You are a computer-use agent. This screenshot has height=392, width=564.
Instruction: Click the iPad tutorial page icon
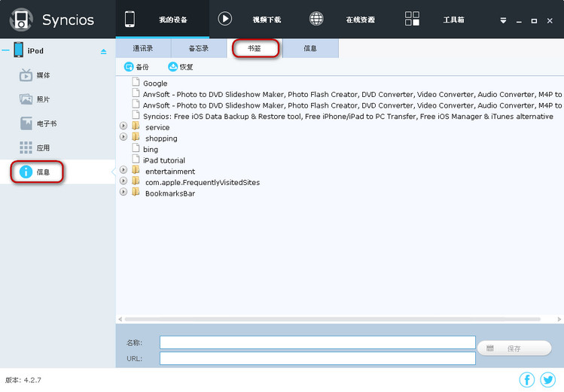click(x=136, y=159)
